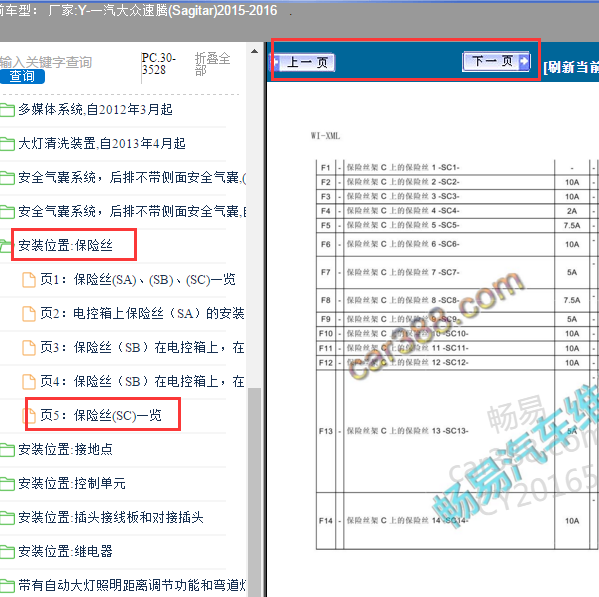Click the folder icon beside 安装位置:控制单元
This screenshot has width=599, height=597.
[x=7, y=484]
